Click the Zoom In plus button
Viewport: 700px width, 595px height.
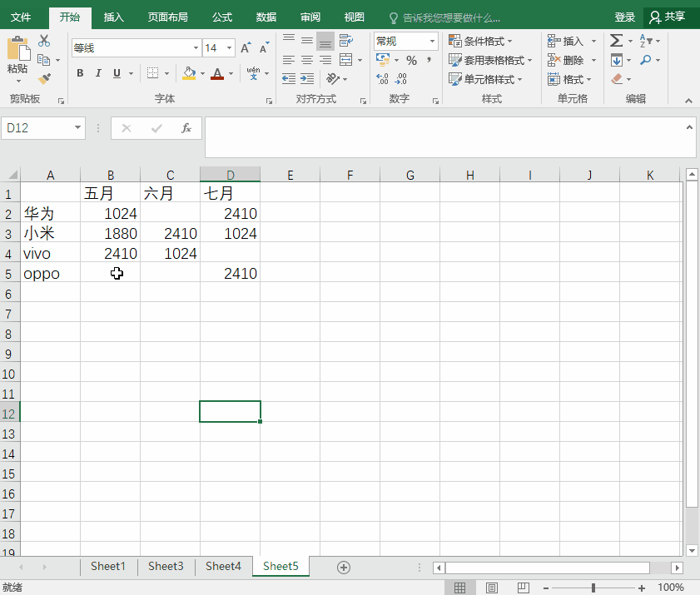click(642, 588)
